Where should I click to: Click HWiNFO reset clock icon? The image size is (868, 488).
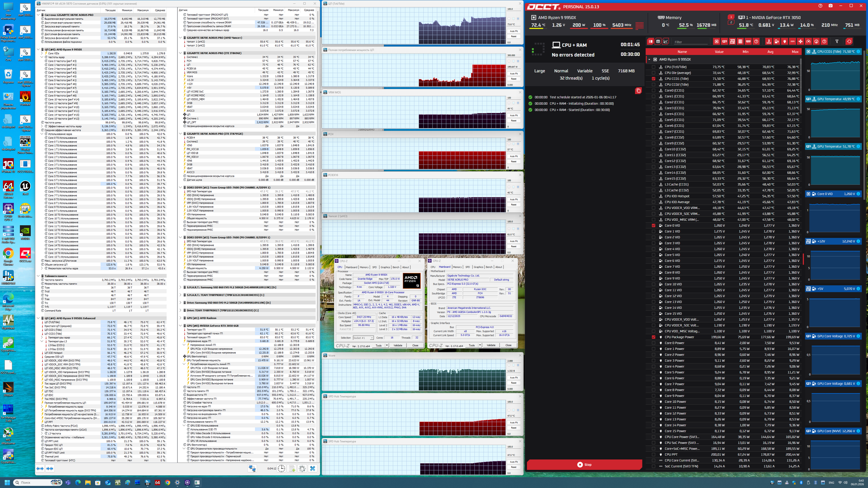coord(281,468)
